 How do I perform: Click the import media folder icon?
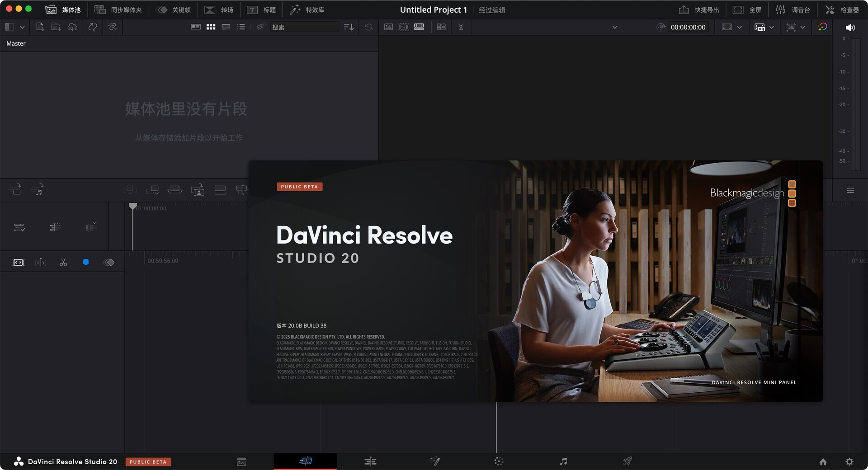point(56,27)
